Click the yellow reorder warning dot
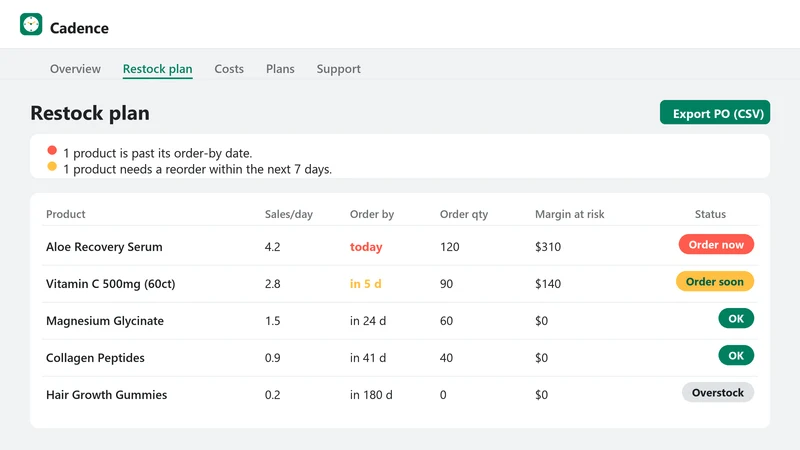 point(52,166)
